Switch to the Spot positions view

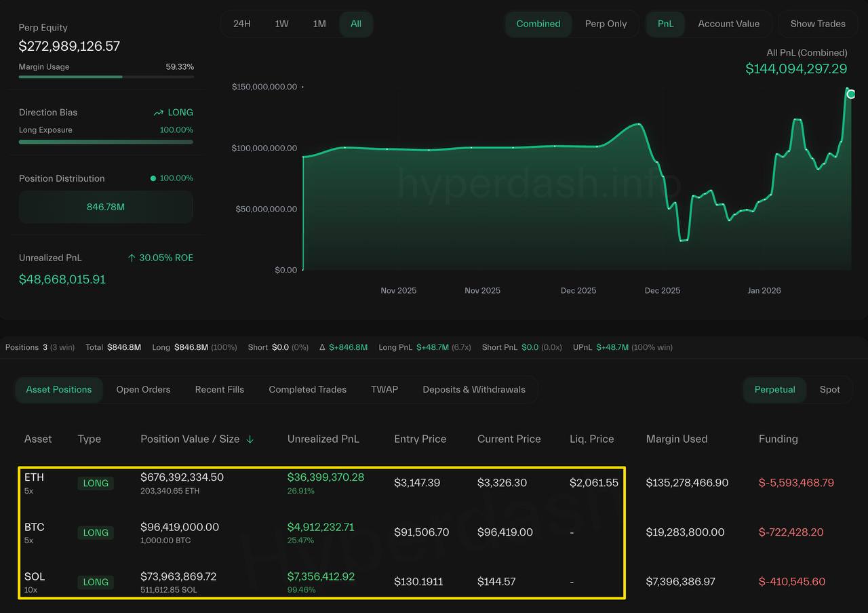tap(829, 390)
